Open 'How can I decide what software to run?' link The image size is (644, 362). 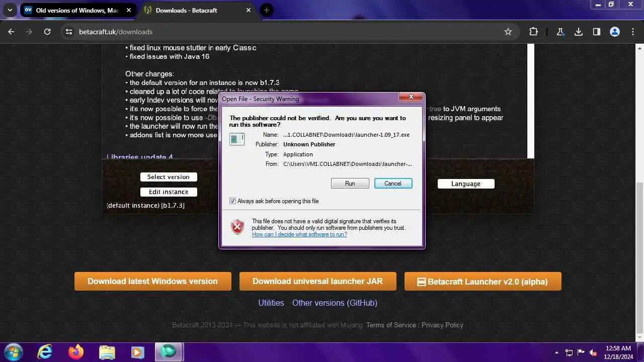click(299, 234)
